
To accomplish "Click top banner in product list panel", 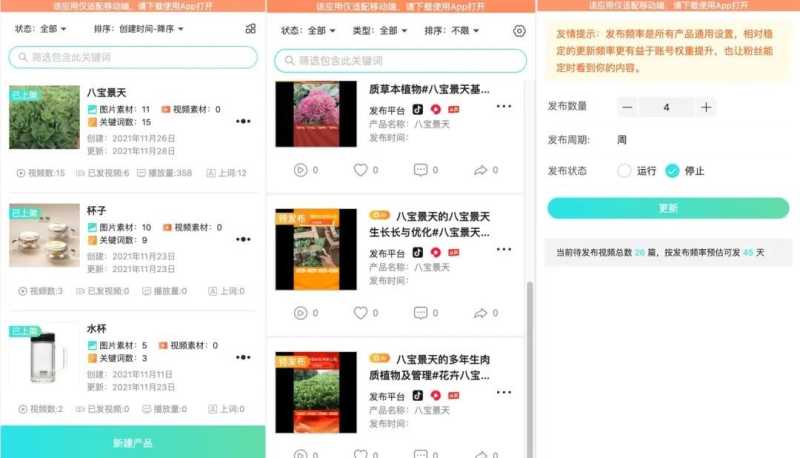I will pos(133,6).
